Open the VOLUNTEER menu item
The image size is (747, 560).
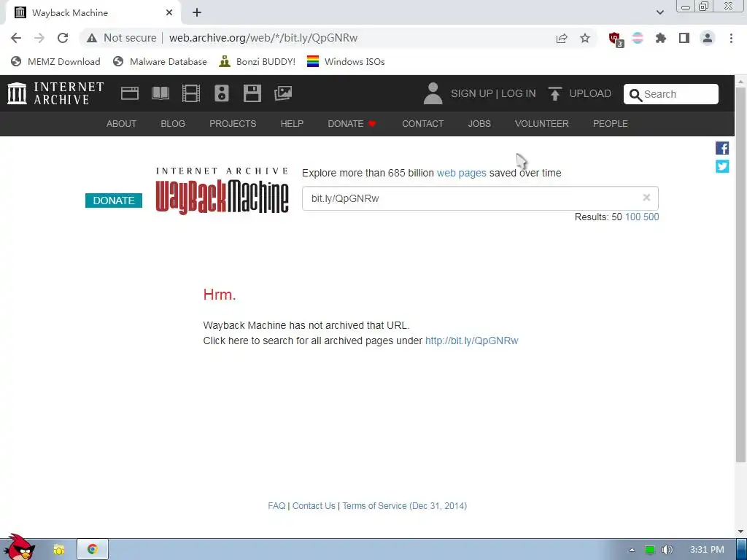tap(542, 124)
